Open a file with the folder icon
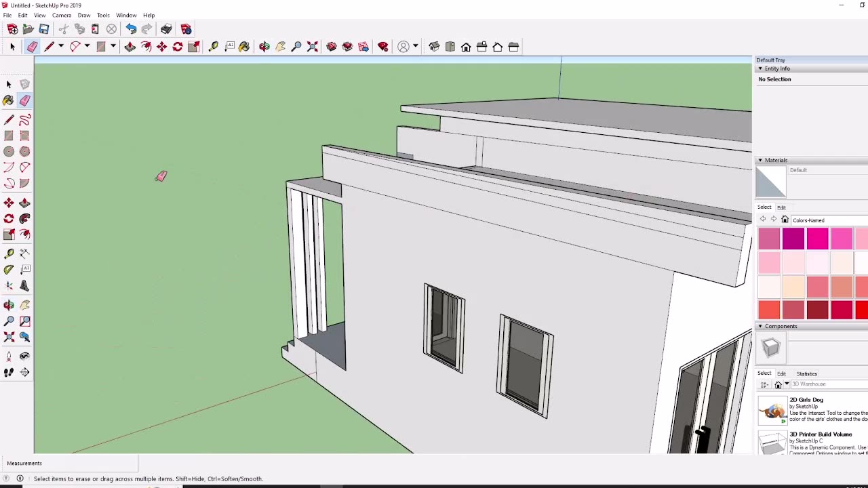 pos(28,29)
